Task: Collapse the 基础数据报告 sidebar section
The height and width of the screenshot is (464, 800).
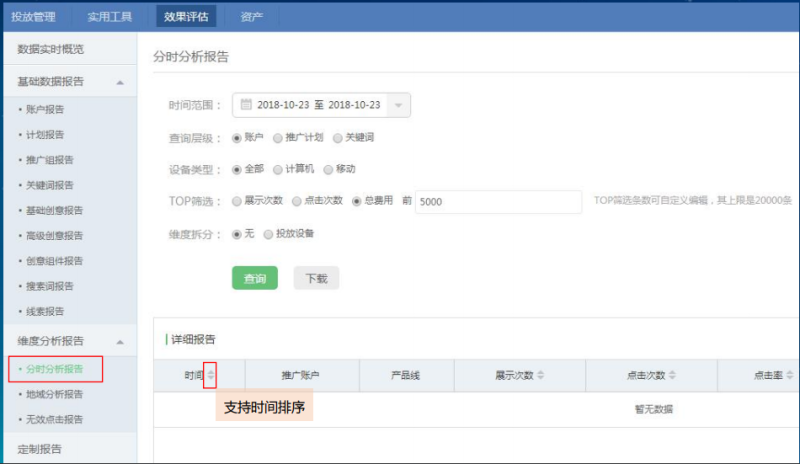Action: pos(120,82)
